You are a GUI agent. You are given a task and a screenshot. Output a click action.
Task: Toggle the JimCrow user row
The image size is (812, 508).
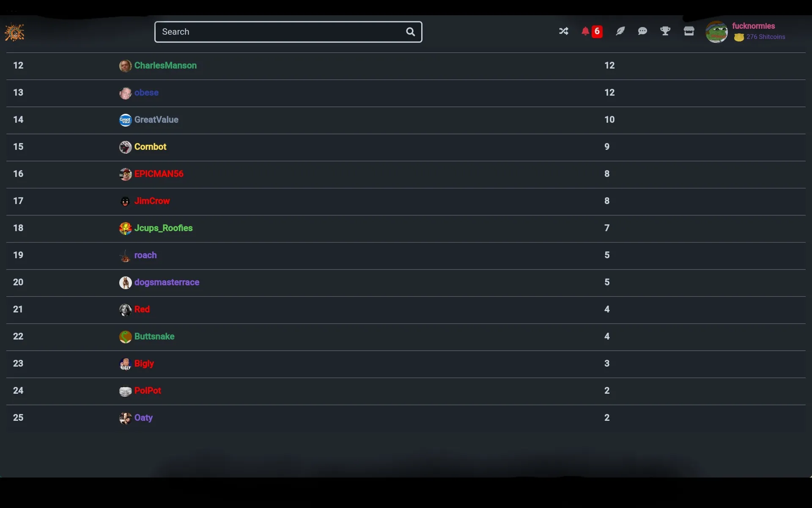(x=152, y=201)
